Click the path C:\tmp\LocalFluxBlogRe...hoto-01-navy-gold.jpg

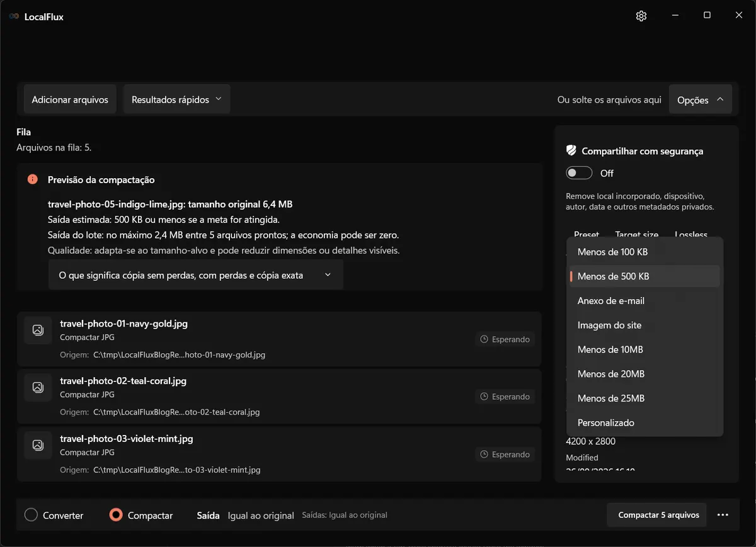[x=179, y=355]
